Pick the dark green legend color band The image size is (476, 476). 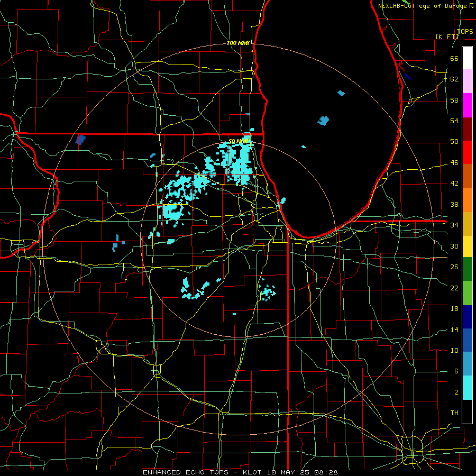[x=467, y=269]
